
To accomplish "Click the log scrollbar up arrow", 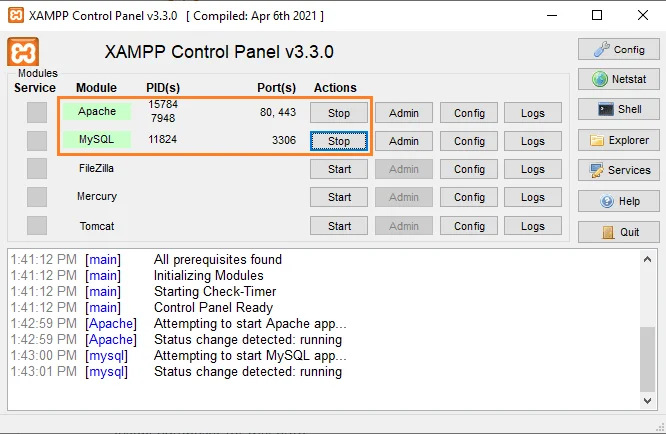I will [x=647, y=259].
